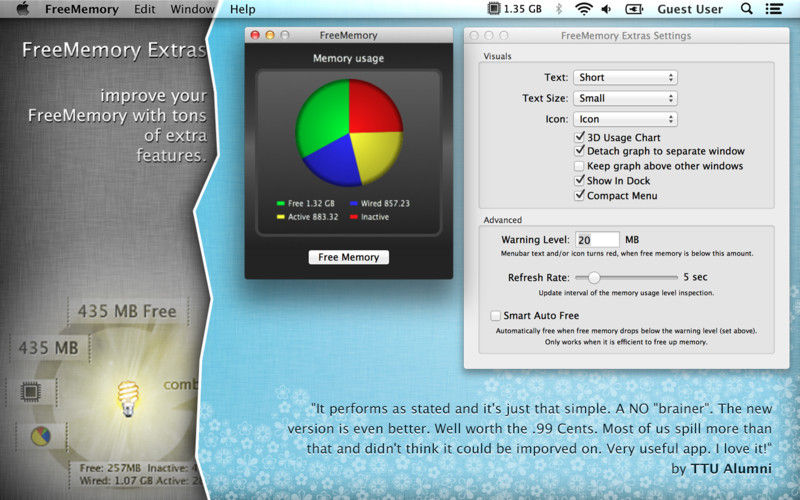The image size is (800, 500).
Task: Open the Window menu
Action: [x=192, y=9]
